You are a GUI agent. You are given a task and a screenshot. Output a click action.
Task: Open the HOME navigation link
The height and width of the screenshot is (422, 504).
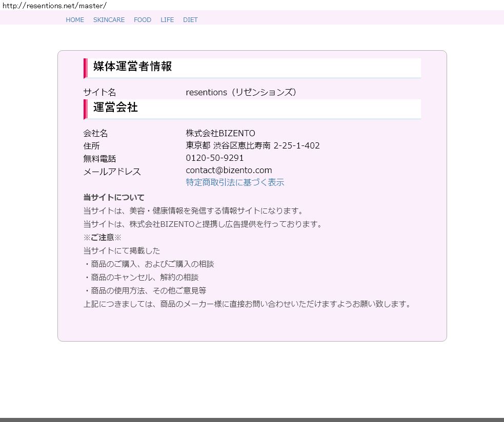(75, 20)
